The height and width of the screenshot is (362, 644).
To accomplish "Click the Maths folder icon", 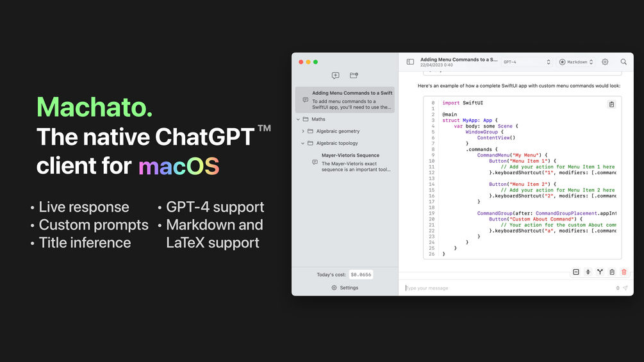I will point(306,119).
